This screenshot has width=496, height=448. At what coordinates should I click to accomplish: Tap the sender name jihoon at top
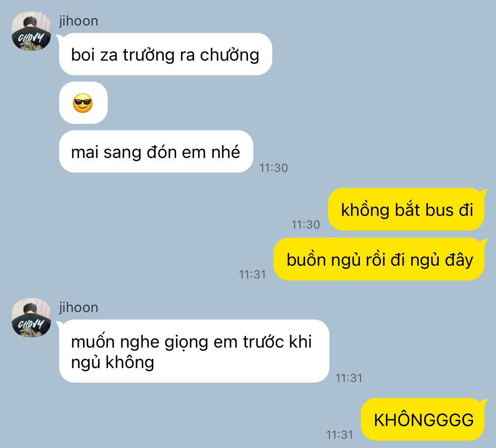click(x=79, y=21)
